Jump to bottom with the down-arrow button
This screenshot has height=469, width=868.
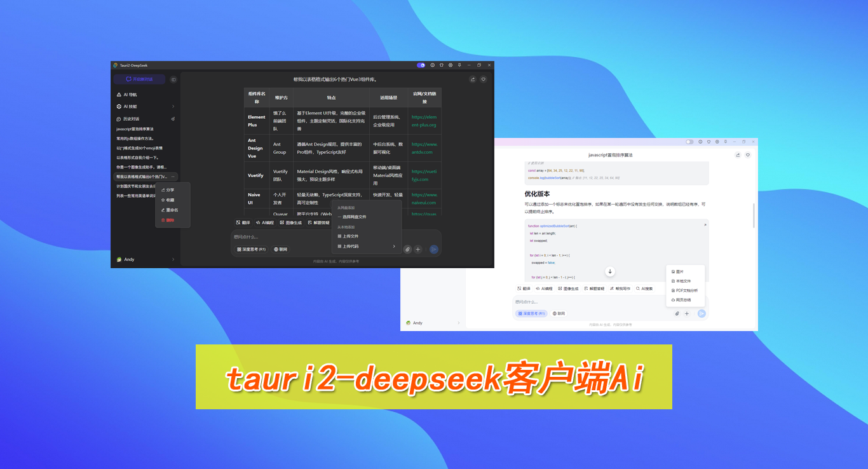610,271
